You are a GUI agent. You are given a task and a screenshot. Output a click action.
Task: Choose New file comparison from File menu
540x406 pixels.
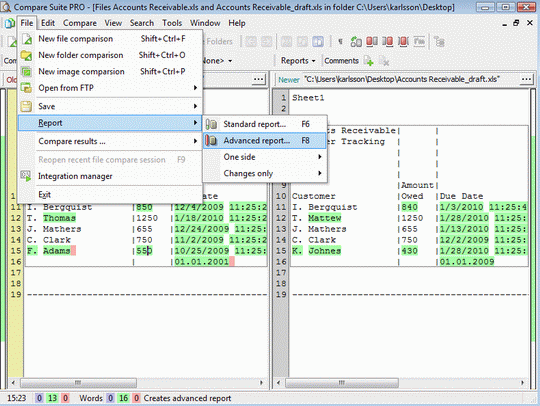click(111, 39)
